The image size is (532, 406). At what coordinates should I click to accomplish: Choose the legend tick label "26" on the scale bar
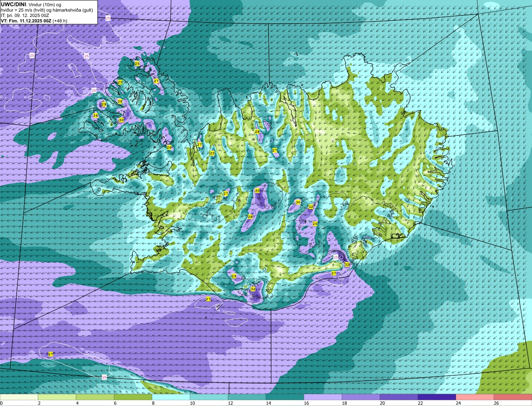point(496,403)
